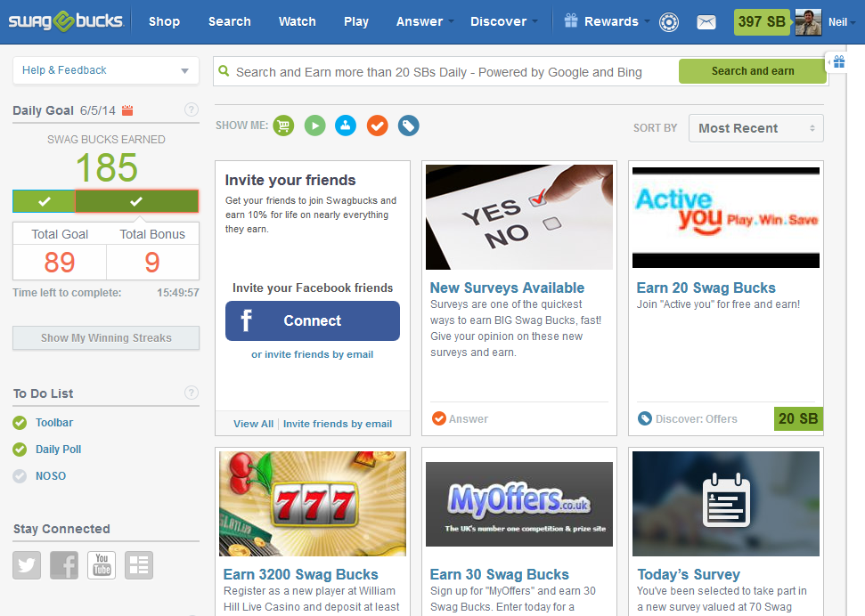Click the MyOffers.co.uk thumbnail
Screen dimensions: 865x616
click(x=519, y=504)
